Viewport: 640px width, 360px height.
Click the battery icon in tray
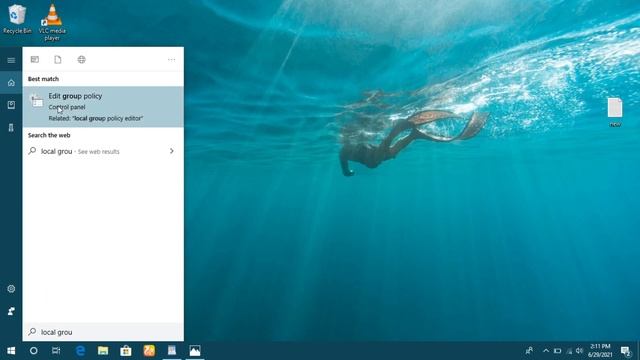click(x=558, y=351)
